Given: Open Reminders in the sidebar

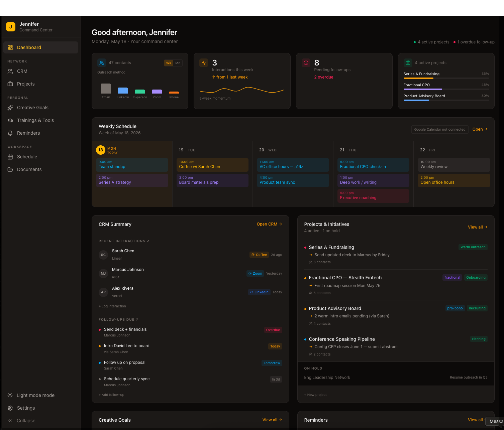Looking at the screenshot, I should point(40,133).
